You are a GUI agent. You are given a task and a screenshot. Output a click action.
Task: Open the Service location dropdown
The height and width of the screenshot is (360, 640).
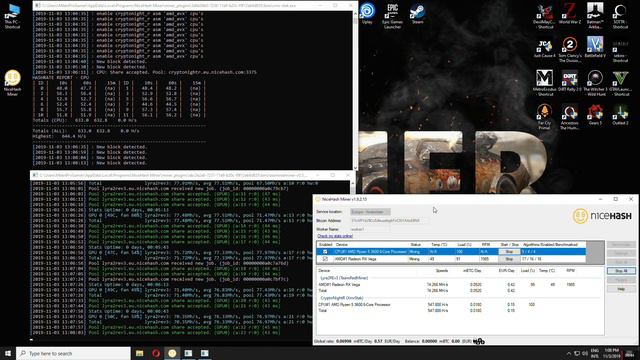tap(370, 212)
